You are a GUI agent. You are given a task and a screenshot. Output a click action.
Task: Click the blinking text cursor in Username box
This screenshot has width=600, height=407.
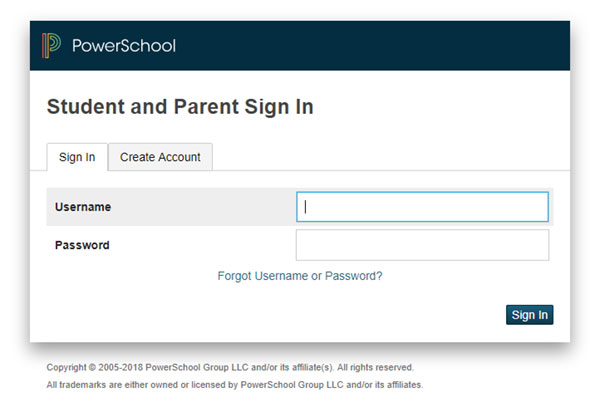point(305,207)
